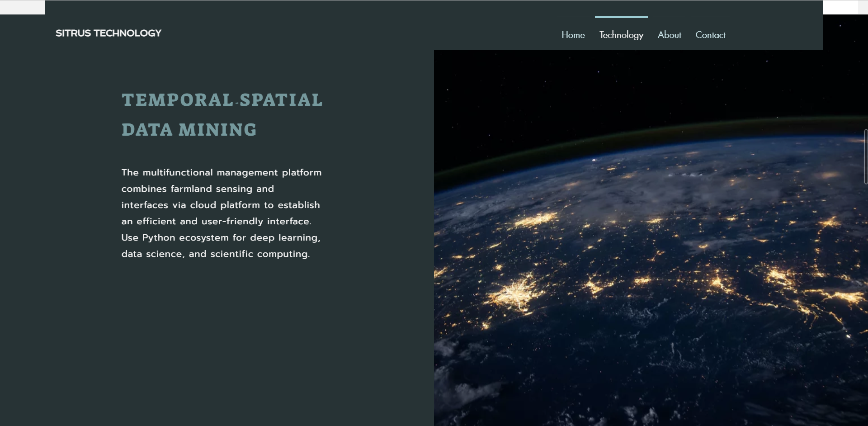868x426 pixels.
Task: Click the TEMPORAL-SPATIAL DATA MINING heading
Action: click(222, 115)
